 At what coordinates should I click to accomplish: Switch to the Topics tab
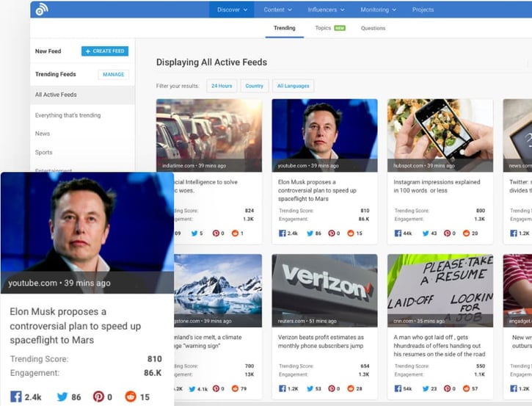330,28
